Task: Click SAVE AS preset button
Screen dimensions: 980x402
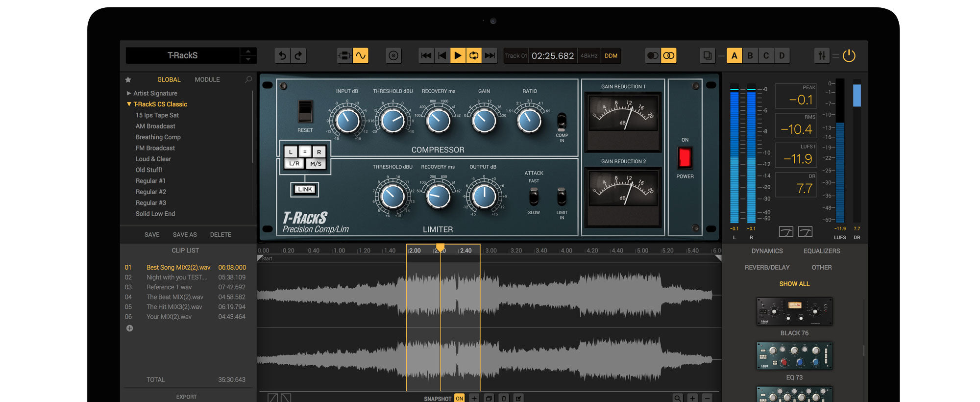Action: click(x=185, y=235)
